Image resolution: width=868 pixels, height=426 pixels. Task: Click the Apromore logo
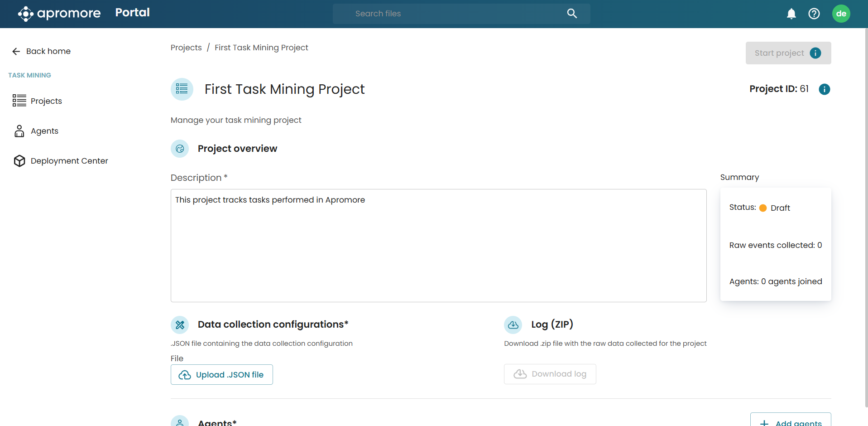pos(59,14)
